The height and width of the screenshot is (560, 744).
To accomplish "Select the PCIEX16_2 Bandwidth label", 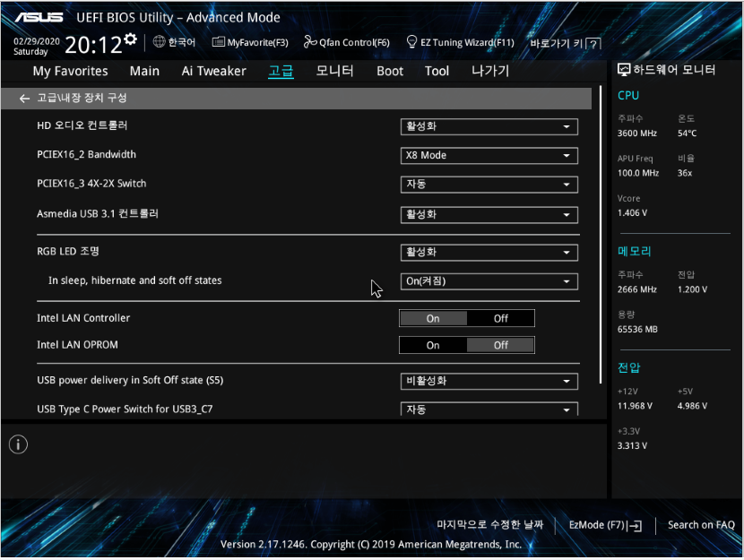I will tap(86, 155).
